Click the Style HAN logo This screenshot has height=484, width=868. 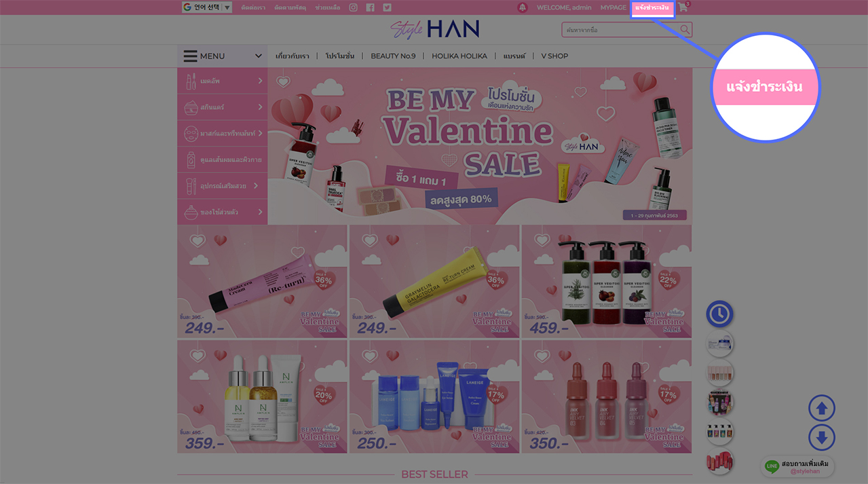click(434, 29)
